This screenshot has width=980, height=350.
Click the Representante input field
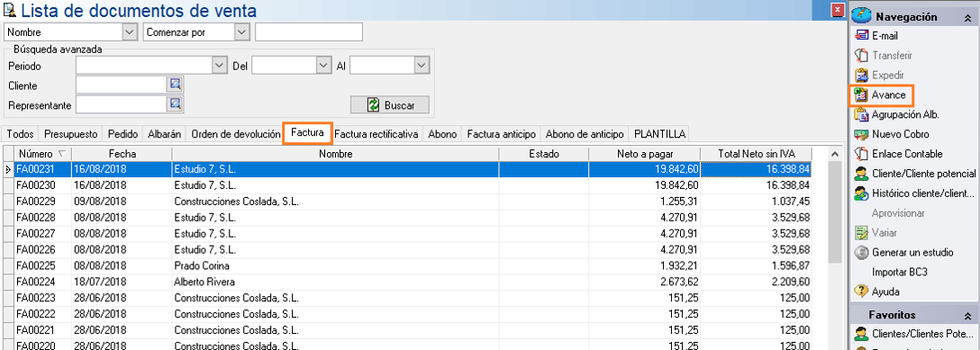122,104
